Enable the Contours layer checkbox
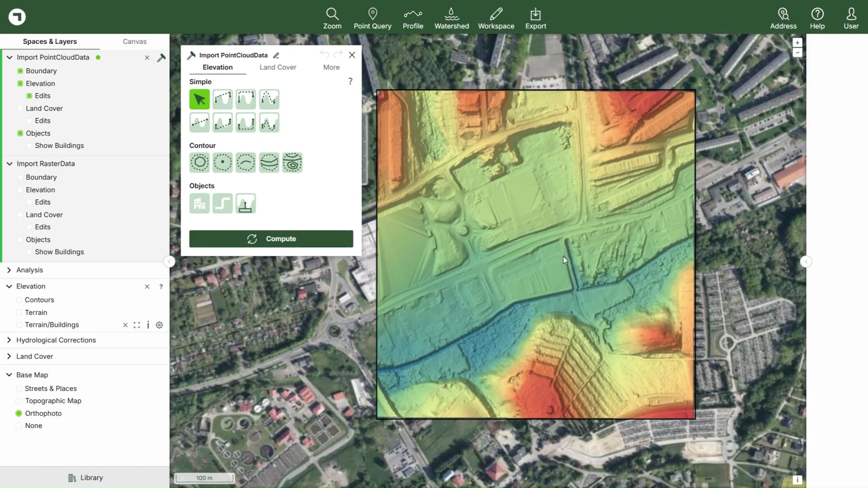The height and width of the screenshot is (488, 868). [19, 300]
